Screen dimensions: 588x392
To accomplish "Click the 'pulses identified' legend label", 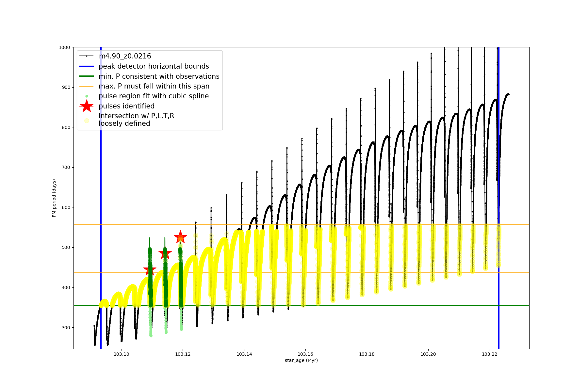I will tap(126, 106).
